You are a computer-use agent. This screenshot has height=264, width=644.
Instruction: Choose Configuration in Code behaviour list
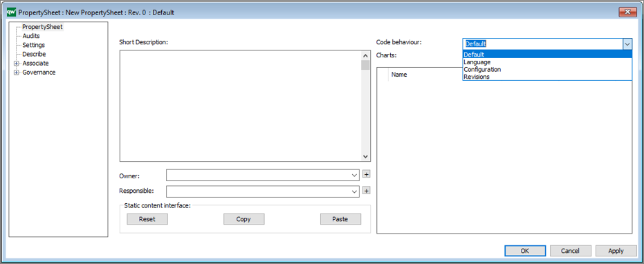[x=547, y=69]
